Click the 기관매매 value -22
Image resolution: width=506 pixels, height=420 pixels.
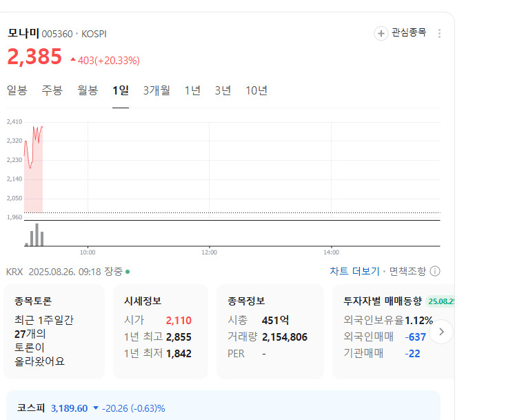(x=412, y=354)
